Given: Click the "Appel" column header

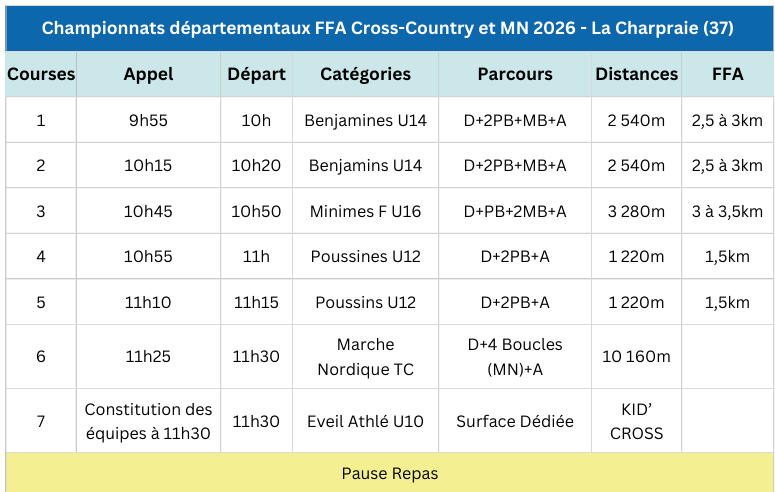Looking at the screenshot, I should (148, 74).
